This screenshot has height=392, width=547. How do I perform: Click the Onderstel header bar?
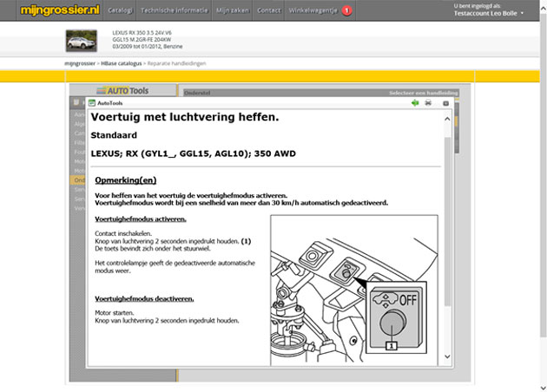point(321,93)
